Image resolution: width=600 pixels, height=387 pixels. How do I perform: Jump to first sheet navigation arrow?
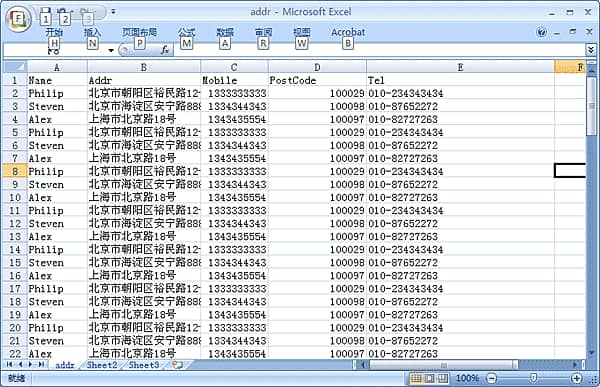(x=10, y=364)
